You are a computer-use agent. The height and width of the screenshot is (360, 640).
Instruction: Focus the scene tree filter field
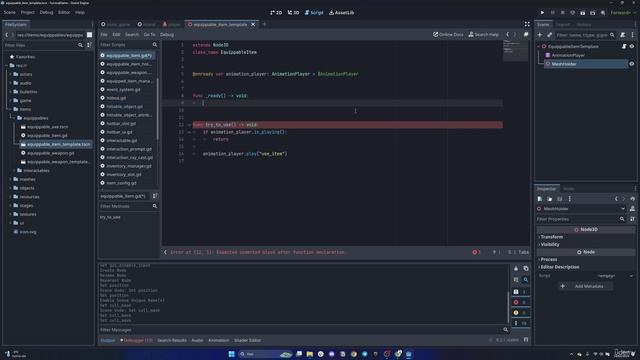[585, 35]
